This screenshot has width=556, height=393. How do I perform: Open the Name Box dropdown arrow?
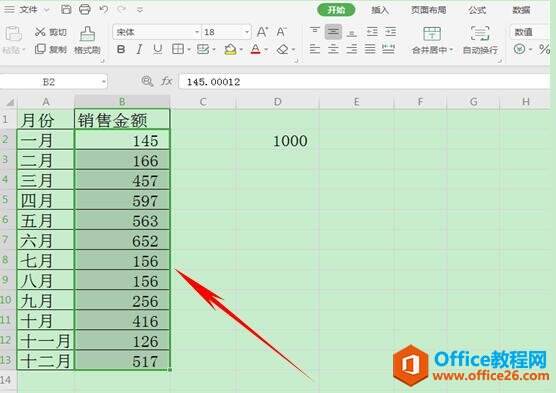[104, 82]
